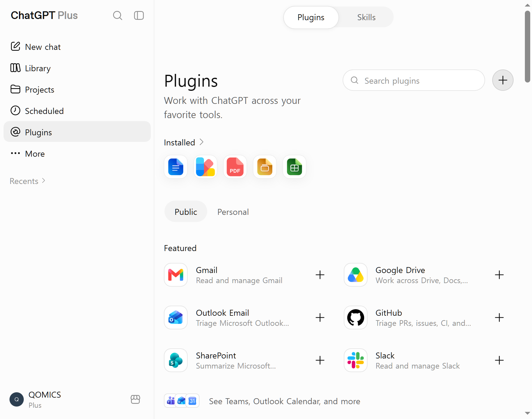
Task: Open the Google Drive plugin title
Action: click(x=400, y=270)
